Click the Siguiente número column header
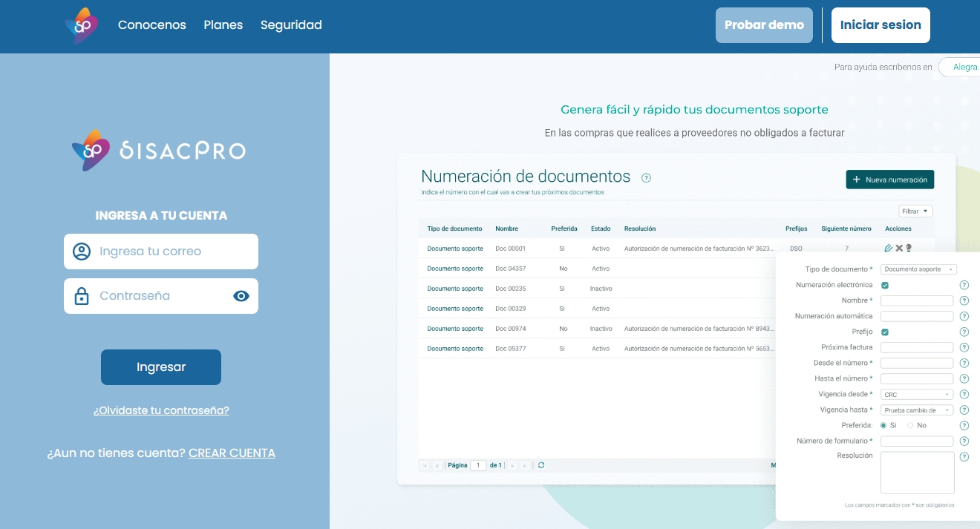The width and height of the screenshot is (980, 529). [x=846, y=229]
